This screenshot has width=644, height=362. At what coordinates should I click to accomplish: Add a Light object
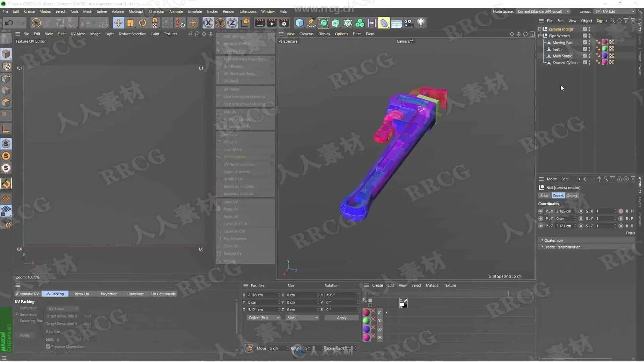point(421,23)
